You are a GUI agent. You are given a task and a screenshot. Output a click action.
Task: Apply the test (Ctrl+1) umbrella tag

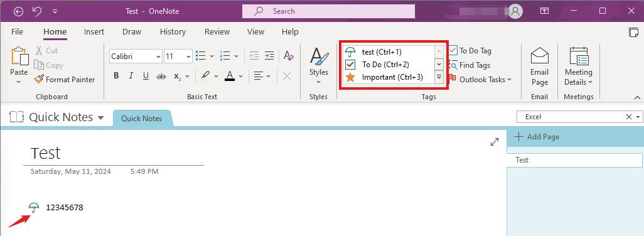pyautogui.click(x=389, y=51)
